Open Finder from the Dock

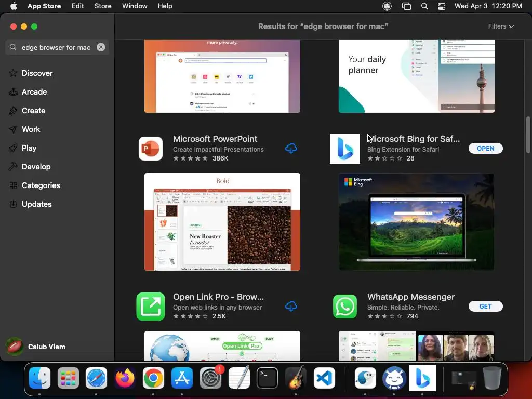[x=39, y=378]
